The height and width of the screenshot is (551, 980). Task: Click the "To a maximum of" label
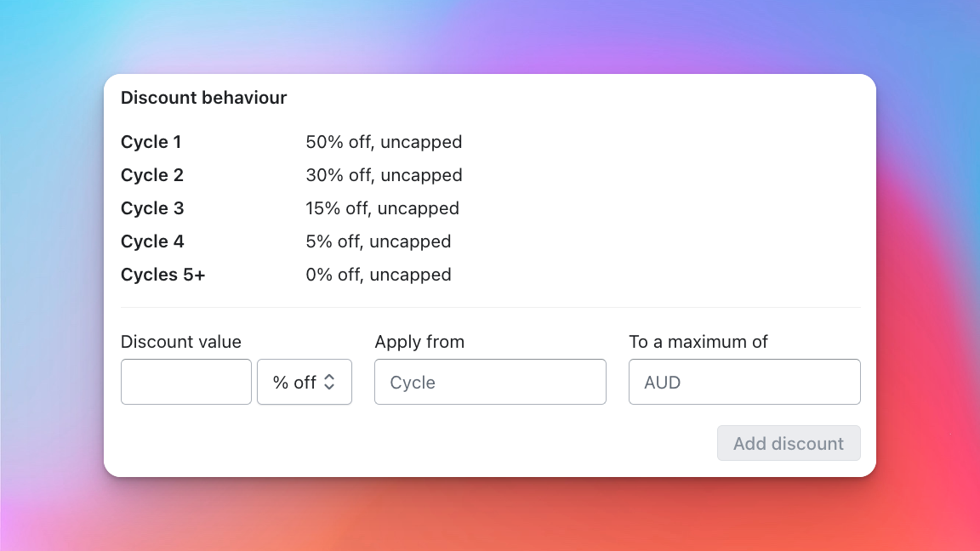click(698, 342)
